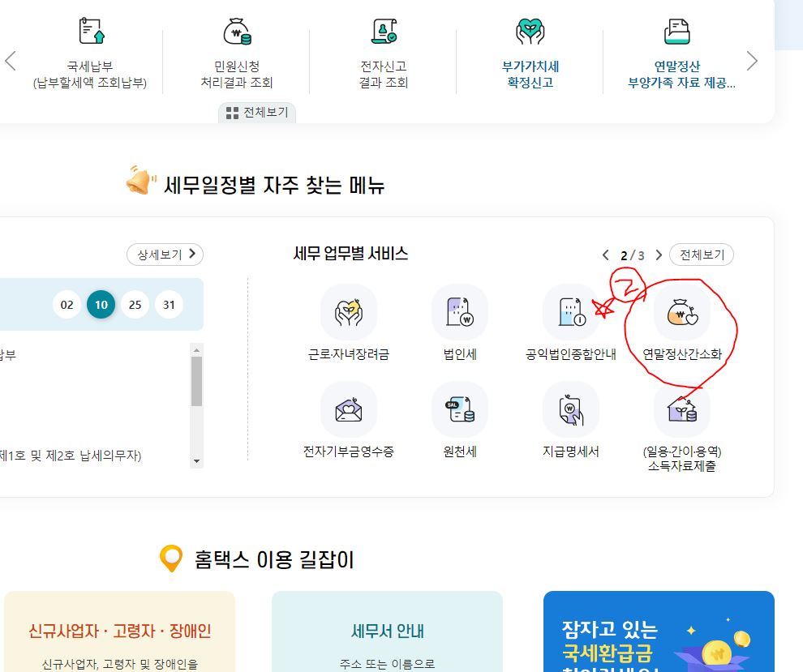Click the 원천세 service icon

(460, 409)
